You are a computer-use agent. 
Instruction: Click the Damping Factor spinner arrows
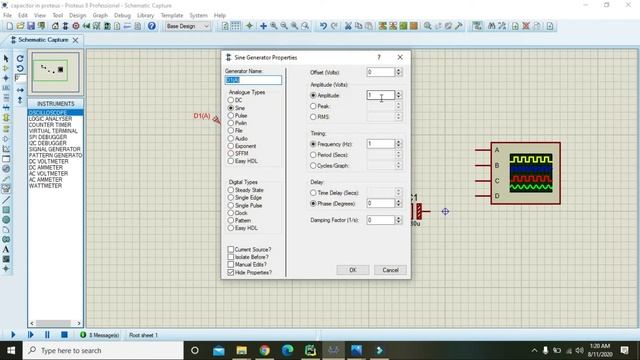(399, 220)
